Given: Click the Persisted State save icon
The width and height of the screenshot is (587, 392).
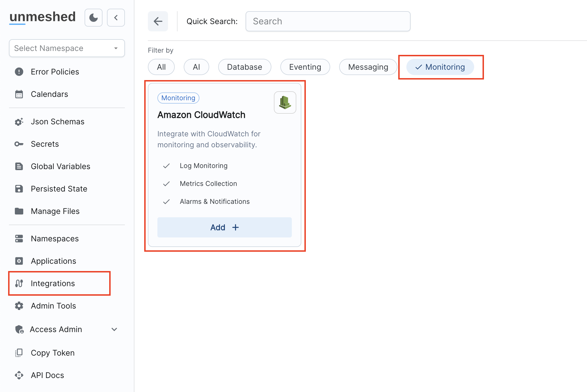Looking at the screenshot, I should (19, 189).
